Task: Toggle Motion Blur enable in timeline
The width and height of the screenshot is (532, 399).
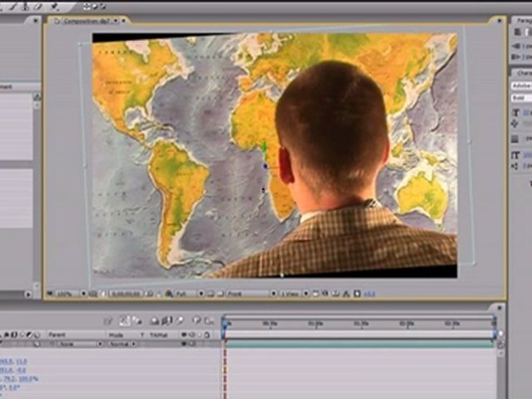Action: (x=181, y=320)
